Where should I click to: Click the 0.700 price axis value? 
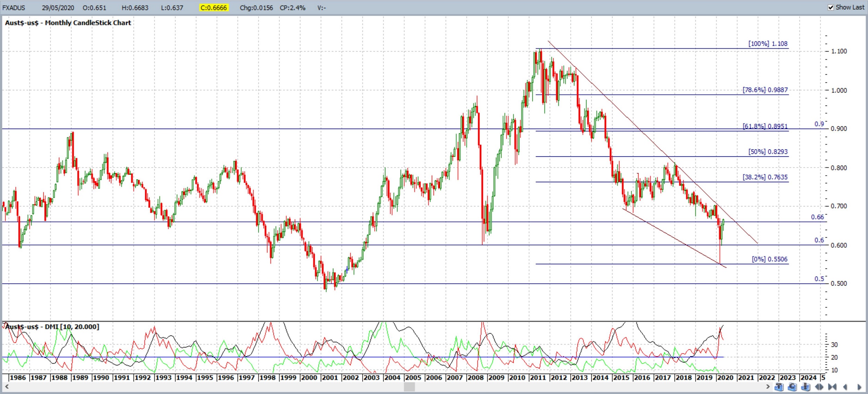click(x=839, y=206)
